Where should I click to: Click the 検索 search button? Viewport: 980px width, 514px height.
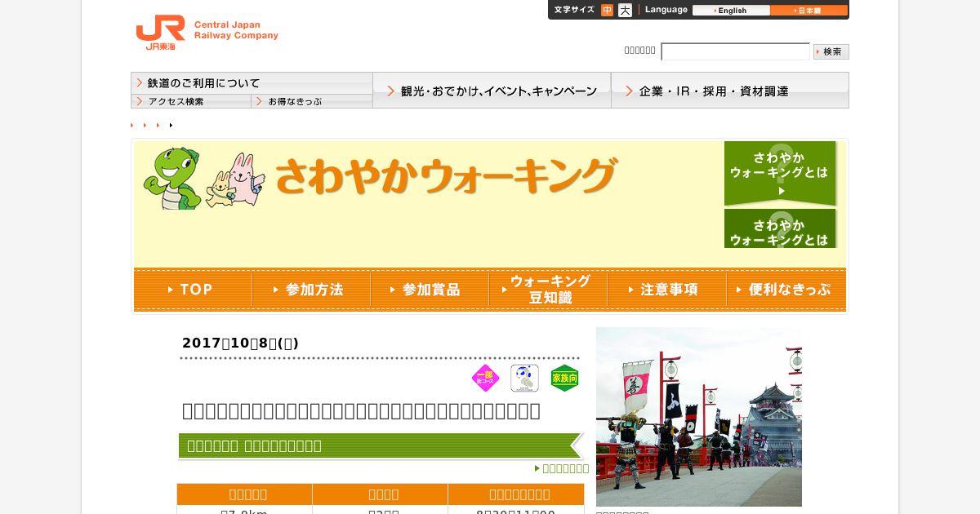click(x=831, y=51)
